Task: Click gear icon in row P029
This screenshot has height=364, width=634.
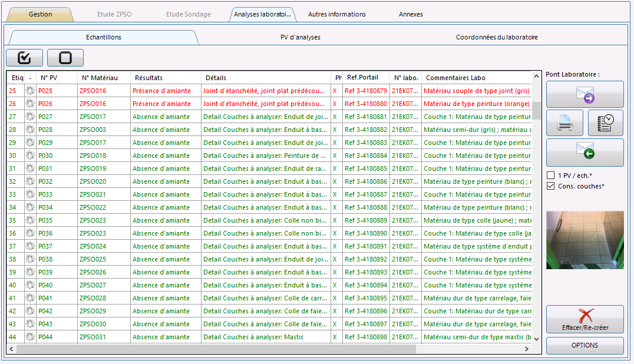Action: (x=30, y=142)
